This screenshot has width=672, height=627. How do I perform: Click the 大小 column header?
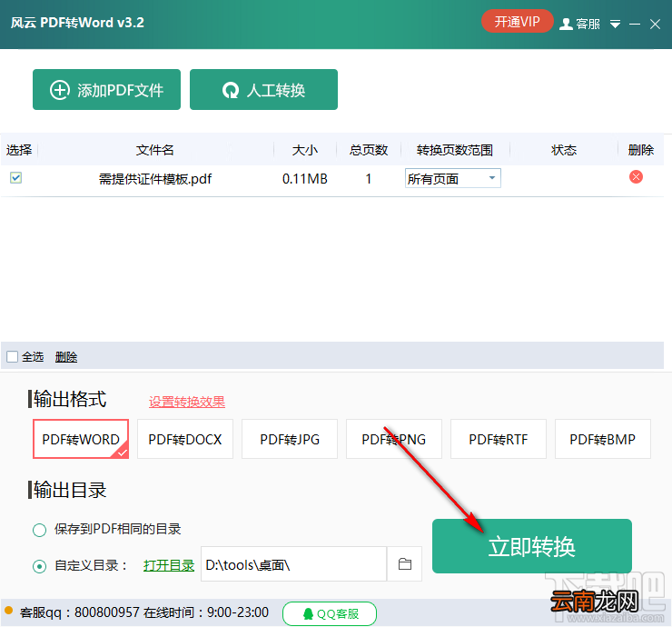pyautogui.click(x=305, y=150)
